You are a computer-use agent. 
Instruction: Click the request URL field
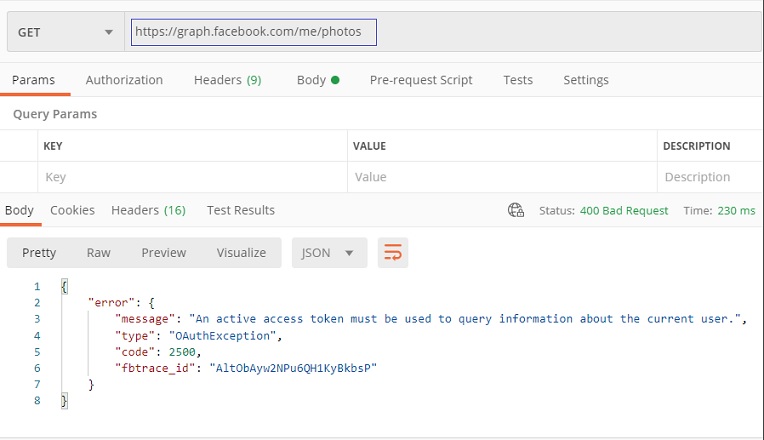[254, 32]
